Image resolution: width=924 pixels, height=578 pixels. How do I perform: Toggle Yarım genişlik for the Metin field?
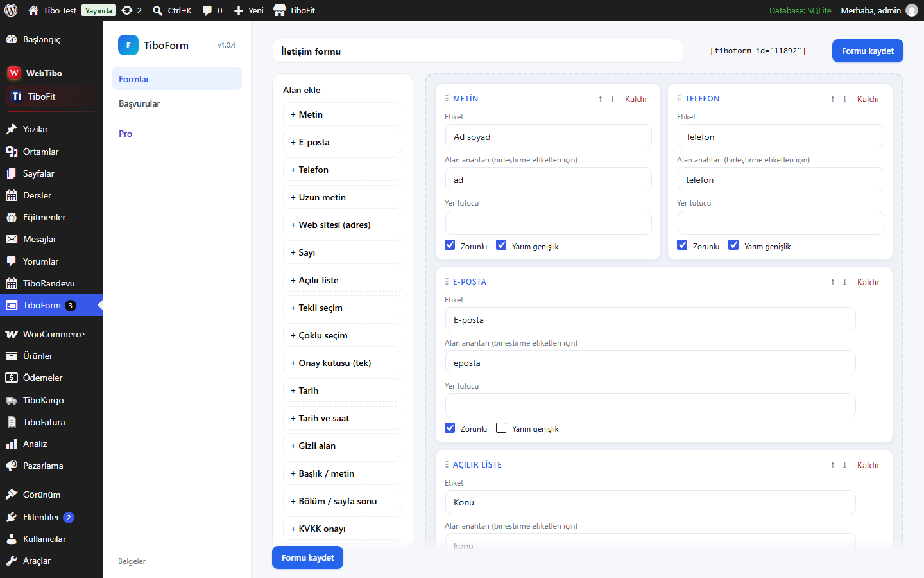click(x=501, y=245)
